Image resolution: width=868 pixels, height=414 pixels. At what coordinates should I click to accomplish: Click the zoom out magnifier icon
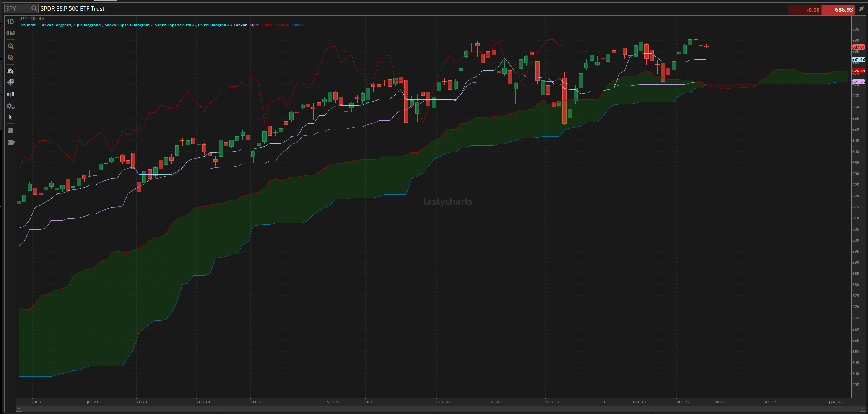[11, 58]
